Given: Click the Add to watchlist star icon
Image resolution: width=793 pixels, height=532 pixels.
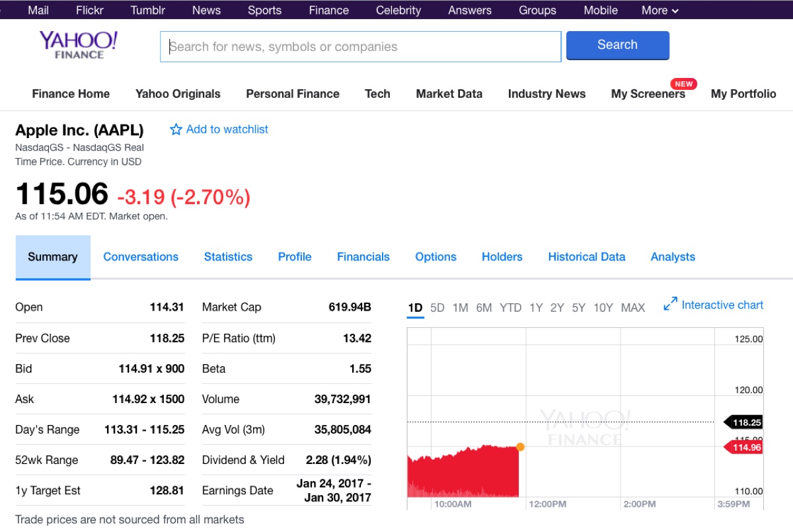Looking at the screenshot, I should pos(176,130).
